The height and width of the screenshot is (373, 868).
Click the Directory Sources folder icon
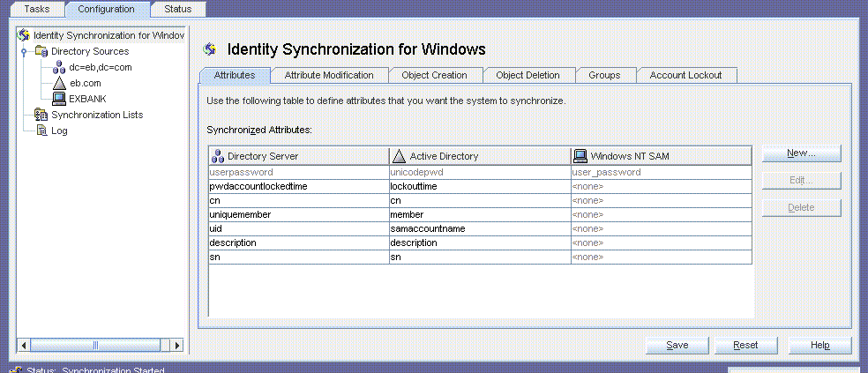click(42, 51)
